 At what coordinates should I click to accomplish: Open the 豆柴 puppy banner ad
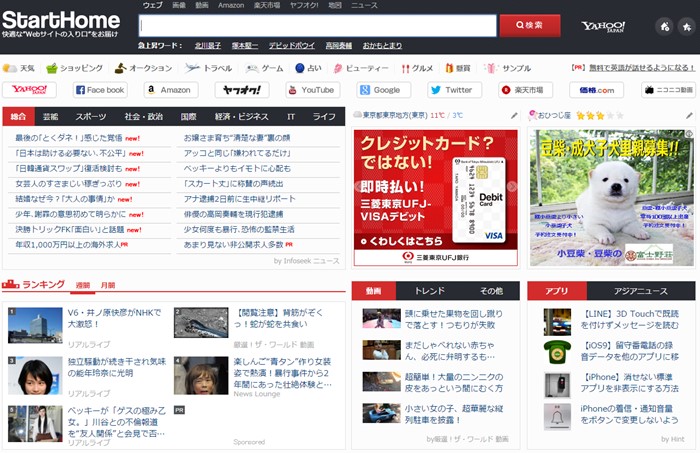pyautogui.click(x=612, y=198)
